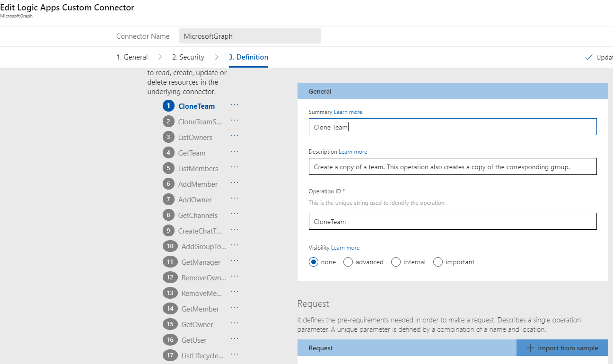This screenshot has height=364, width=613.
Task: Select the ListMembers action
Action: [198, 168]
